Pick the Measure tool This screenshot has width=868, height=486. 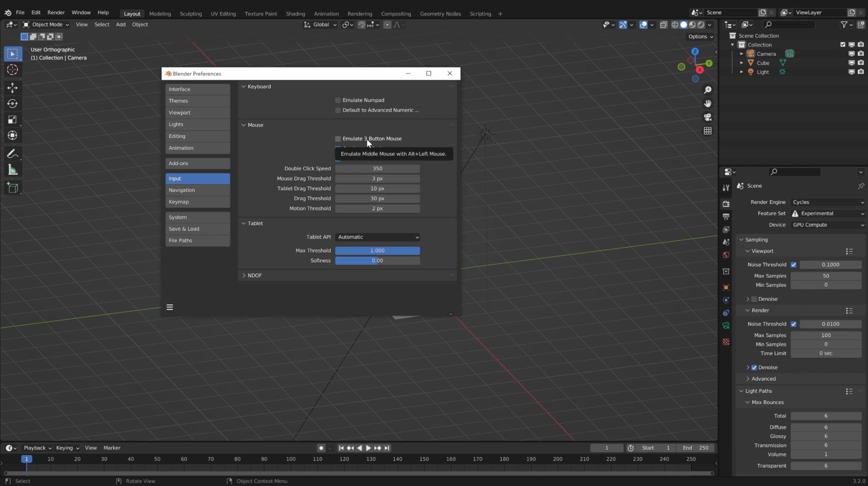[13, 170]
